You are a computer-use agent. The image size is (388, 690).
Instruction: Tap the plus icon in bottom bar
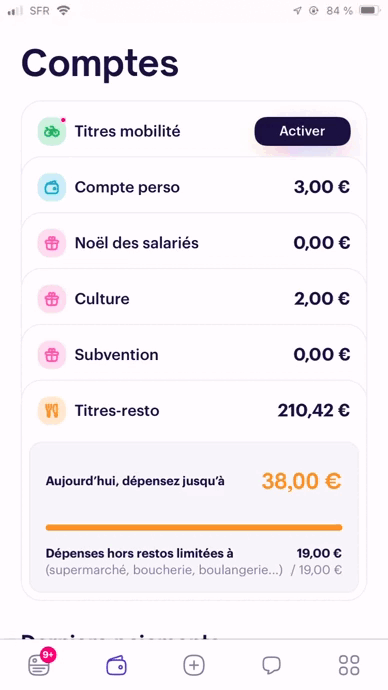click(x=194, y=665)
